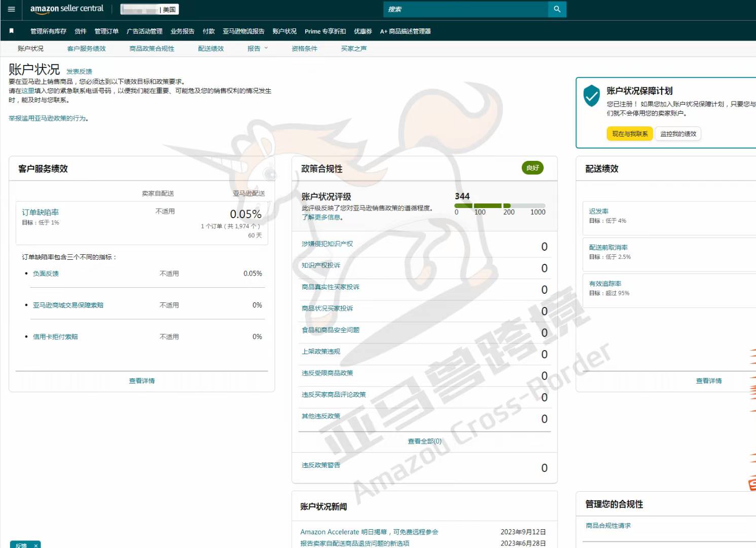The height and width of the screenshot is (548, 756).
Task: Click the 反馈 button at the bottom-left
Action: 21,545
